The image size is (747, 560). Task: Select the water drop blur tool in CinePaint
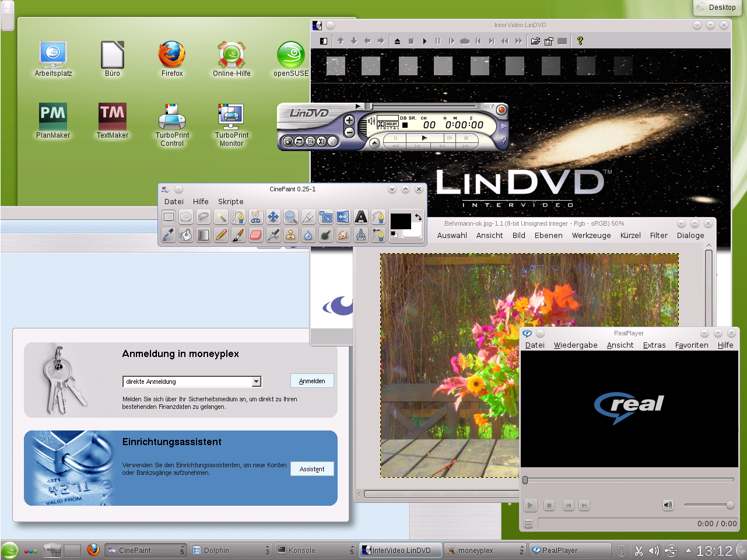click(x=308, y=235)
